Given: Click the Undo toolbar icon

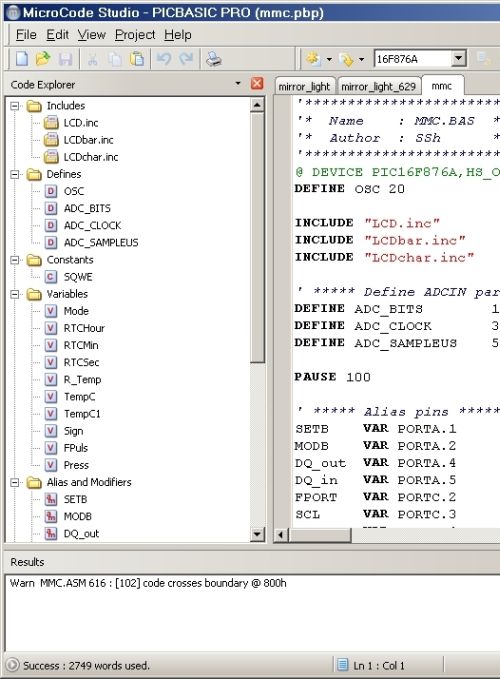Looking at the screenshot, I should pos(164,58).
